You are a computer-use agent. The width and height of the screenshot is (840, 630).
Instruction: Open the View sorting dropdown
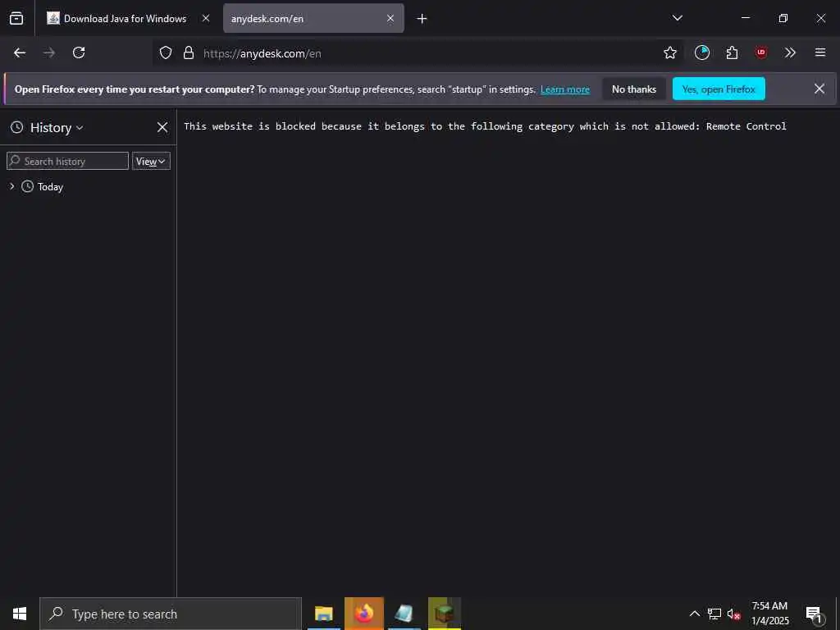[x=151, y=162]
